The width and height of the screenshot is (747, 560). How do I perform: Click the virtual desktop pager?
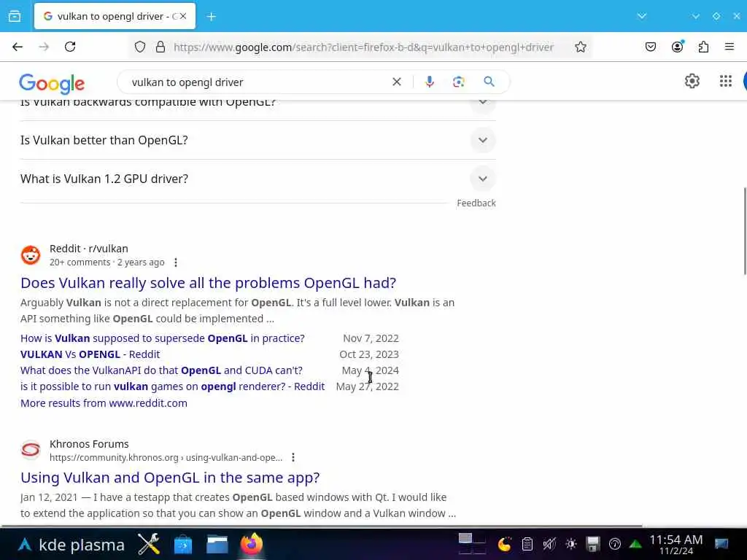pos(472,544)
